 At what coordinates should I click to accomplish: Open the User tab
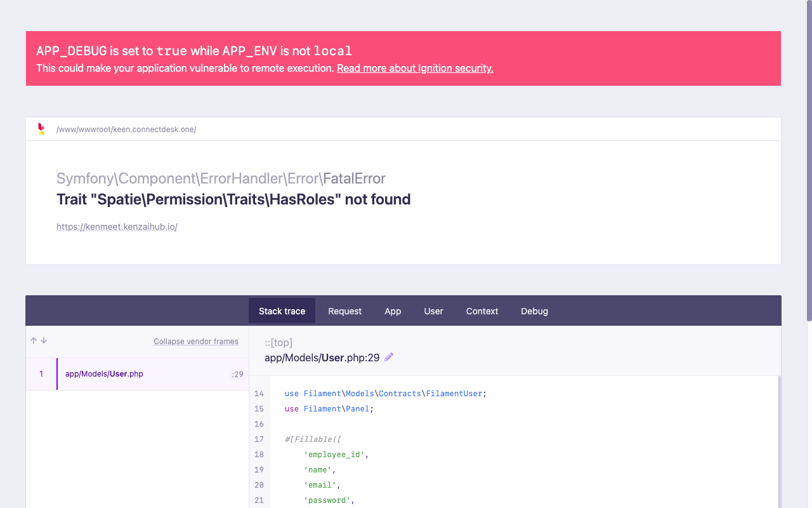point(433,311)
